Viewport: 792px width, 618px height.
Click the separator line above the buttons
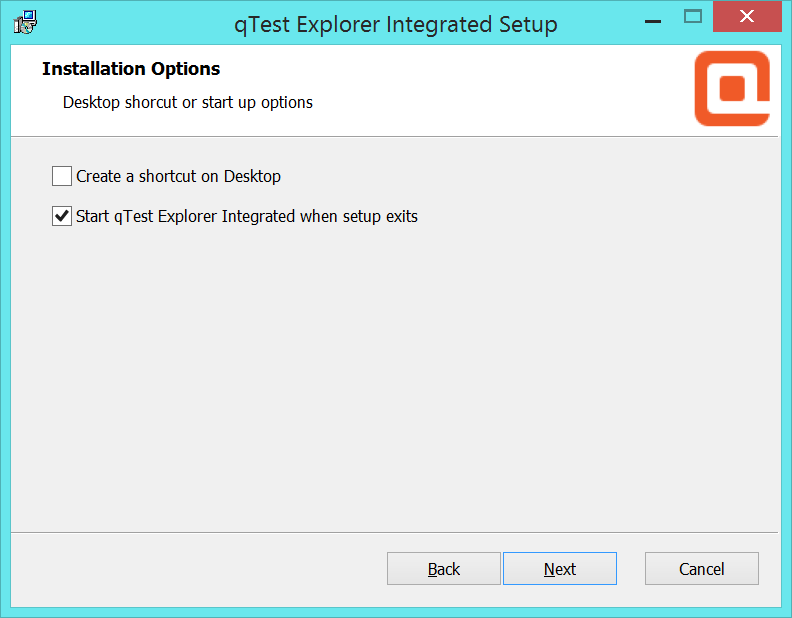pyautogui.click(x=394, y=532)
